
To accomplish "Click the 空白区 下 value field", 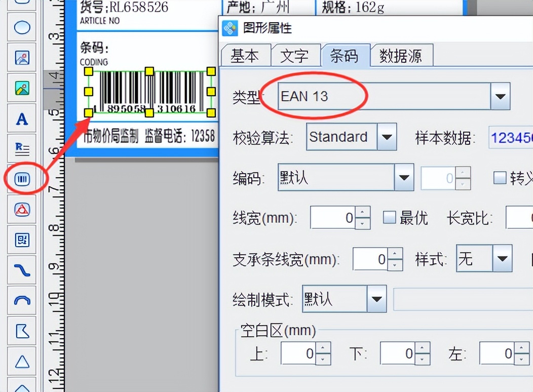I will pyautogui.click(x=397, y=354).
